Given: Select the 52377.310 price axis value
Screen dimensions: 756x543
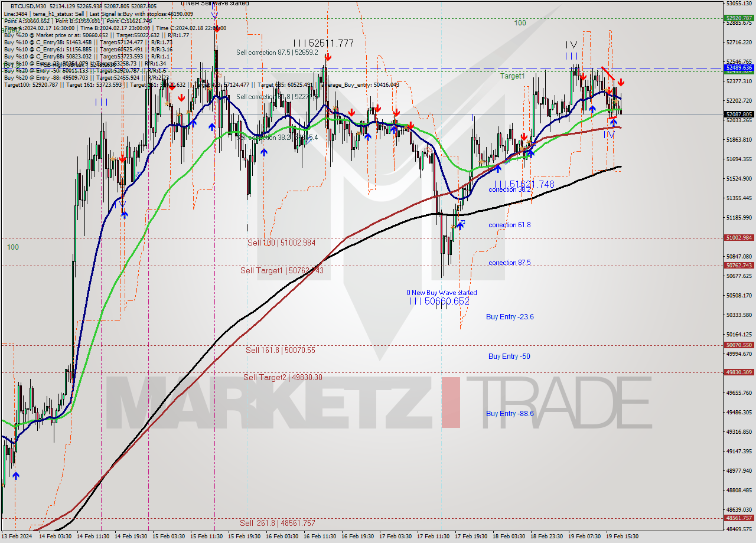Looking at the screenshot, I should click(x=739, y=81).
